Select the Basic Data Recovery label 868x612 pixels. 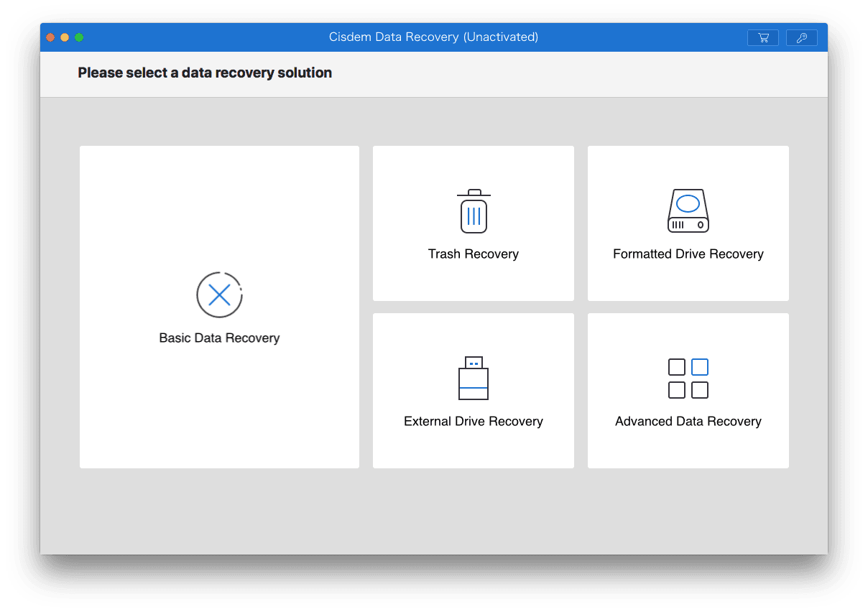219,338
